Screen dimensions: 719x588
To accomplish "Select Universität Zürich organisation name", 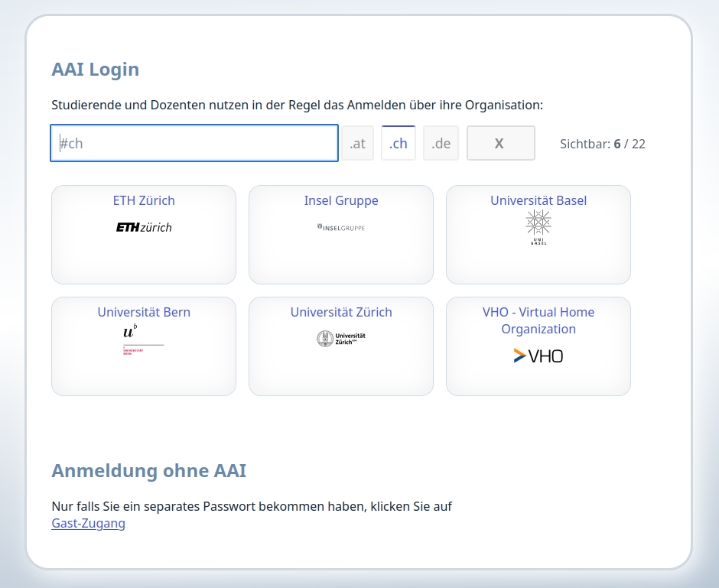I will coord(340,312).
